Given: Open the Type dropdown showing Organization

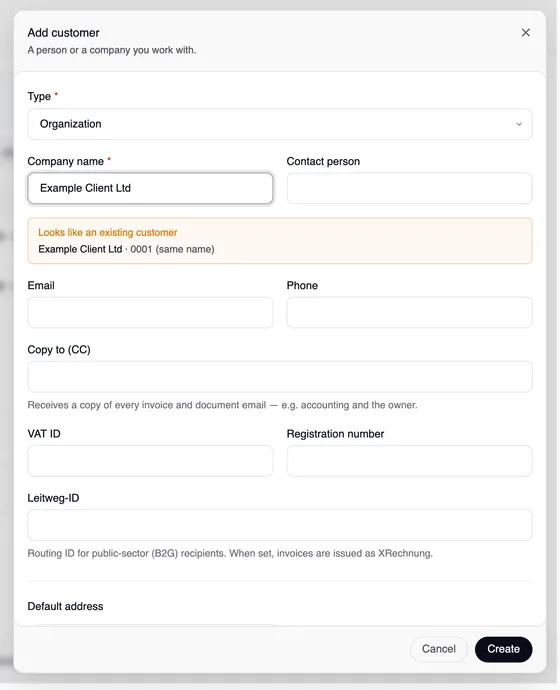Looking at the screenshot, I should coord(280,124).
